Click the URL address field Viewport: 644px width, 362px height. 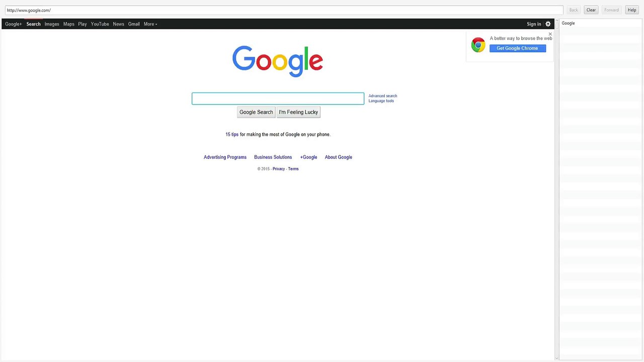284,10
